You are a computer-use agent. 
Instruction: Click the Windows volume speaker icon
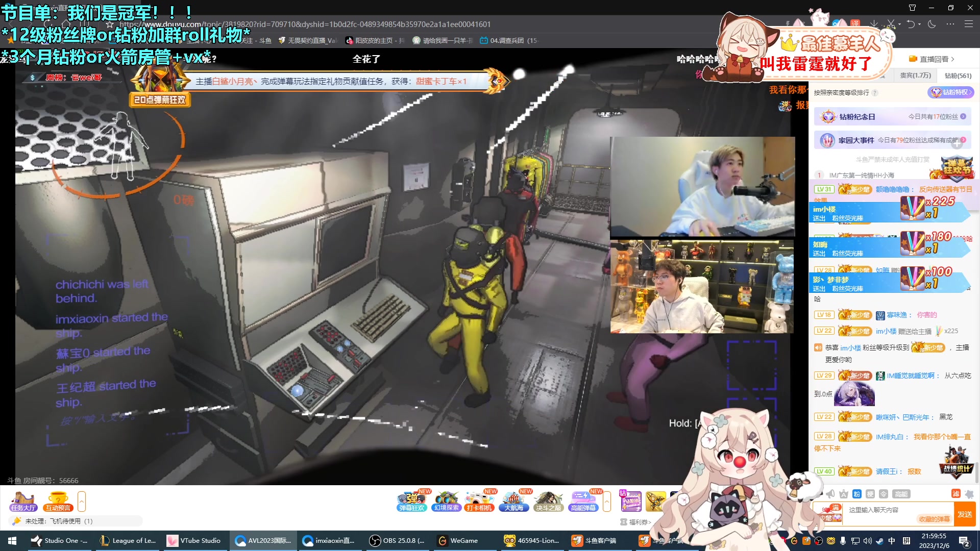pos(867,541)
